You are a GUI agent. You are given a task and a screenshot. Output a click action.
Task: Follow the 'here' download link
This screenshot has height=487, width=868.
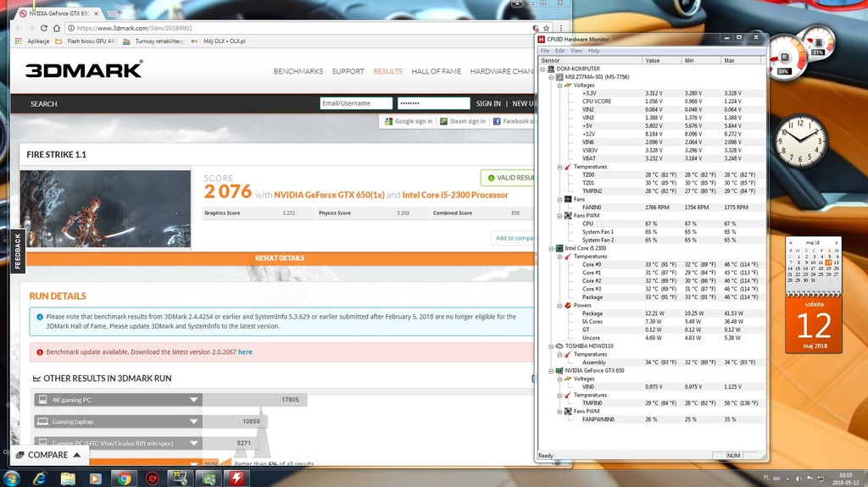coord(245,352)
